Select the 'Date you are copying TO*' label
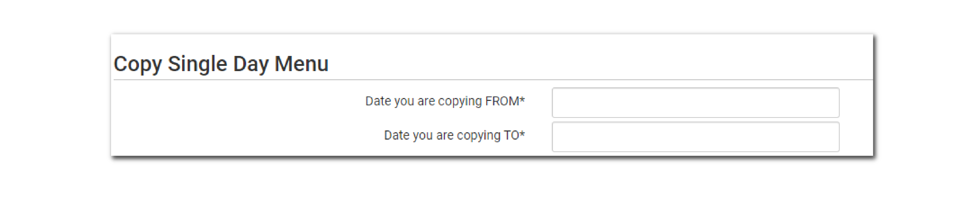Screen dimensions: 980x218 [454, 135]
